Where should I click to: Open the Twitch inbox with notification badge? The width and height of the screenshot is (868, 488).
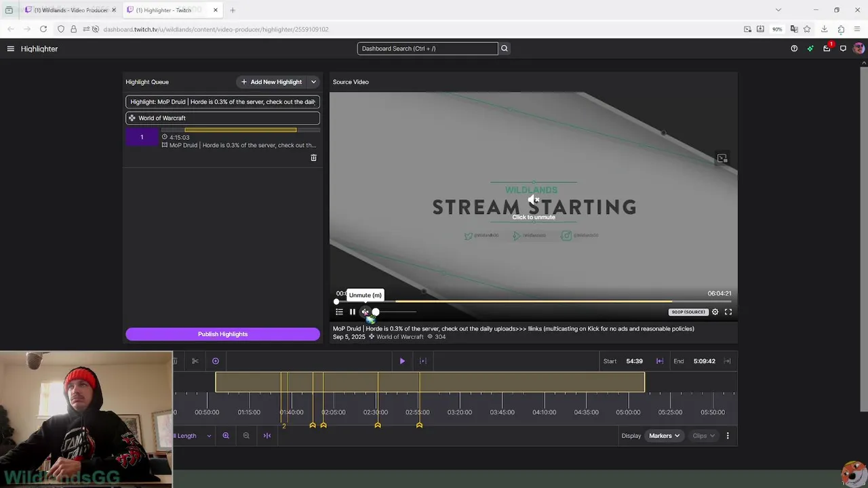coord(827,49)
